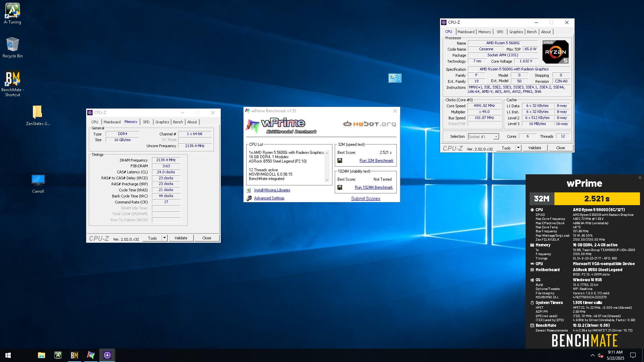Open the SPD tab in the upper-right CPU-Z window
This screenshot has height=362, width=644.
point(500,32)
